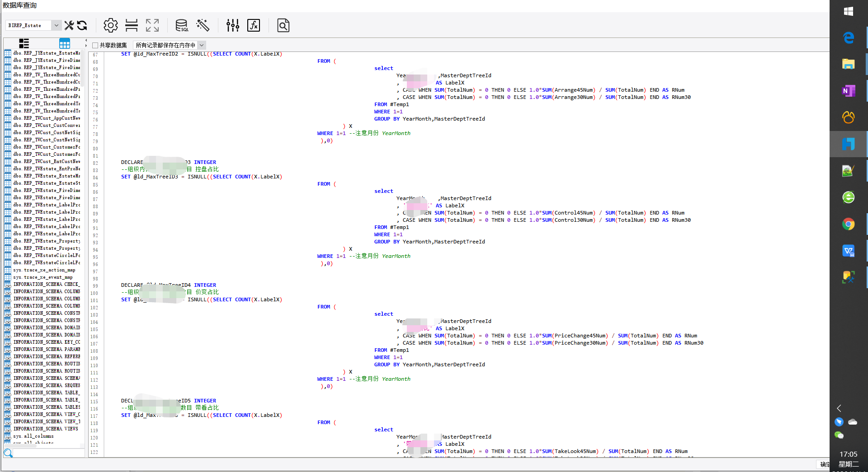Preview the query results
Viewport: 868px width, 472px height.
tap(283, 25)
